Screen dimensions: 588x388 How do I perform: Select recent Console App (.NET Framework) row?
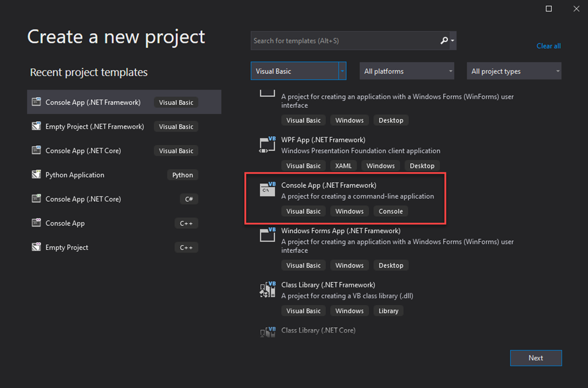[x=124, y=102]
